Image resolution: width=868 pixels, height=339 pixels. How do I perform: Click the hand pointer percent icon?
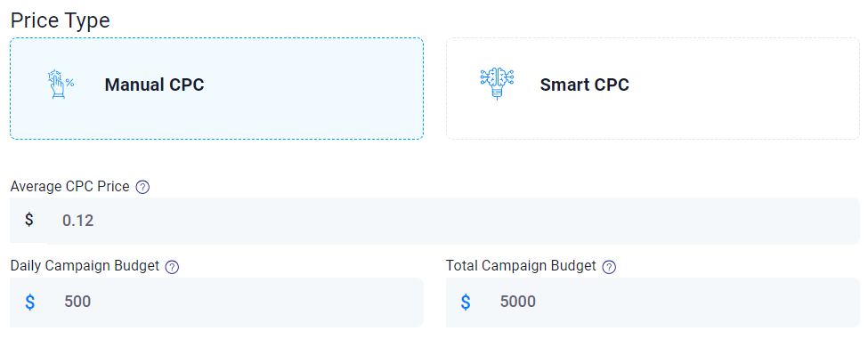pyautogui.click(x=60, y=84)
